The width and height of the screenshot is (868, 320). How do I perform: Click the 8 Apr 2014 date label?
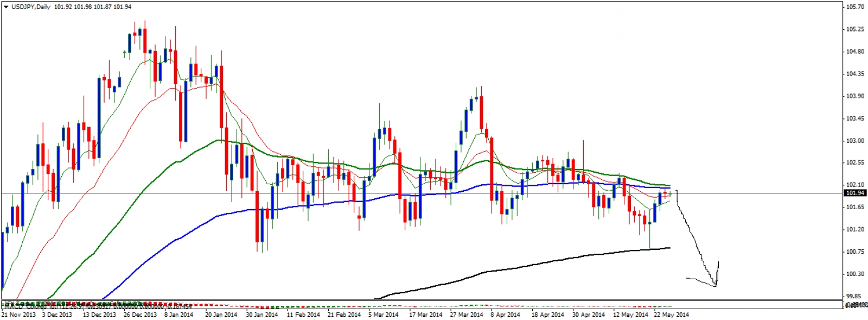coord(505,315)
